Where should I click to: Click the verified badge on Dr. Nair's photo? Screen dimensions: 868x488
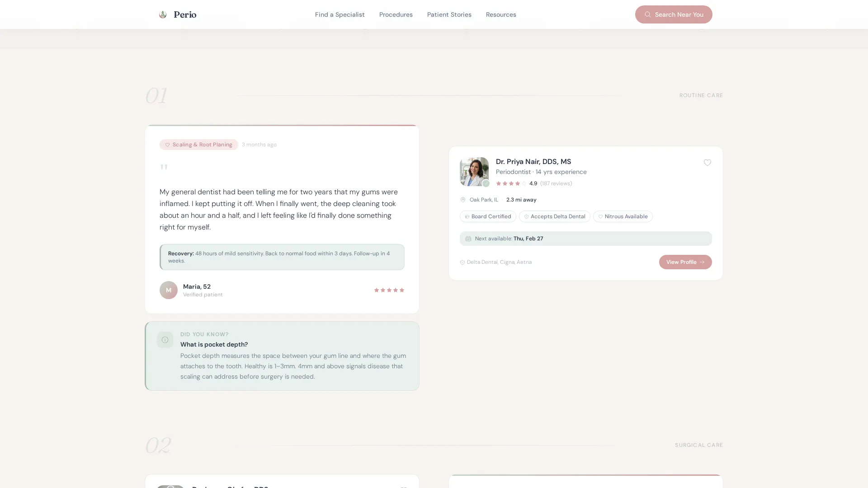[486, 183]
